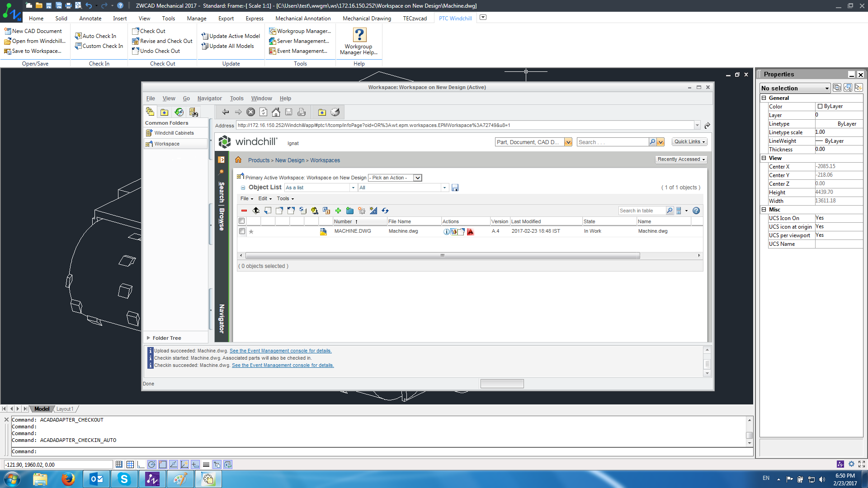Open the PTC Windchill ribbon tab
Viewport: 868px width, 488px height.
455,18
